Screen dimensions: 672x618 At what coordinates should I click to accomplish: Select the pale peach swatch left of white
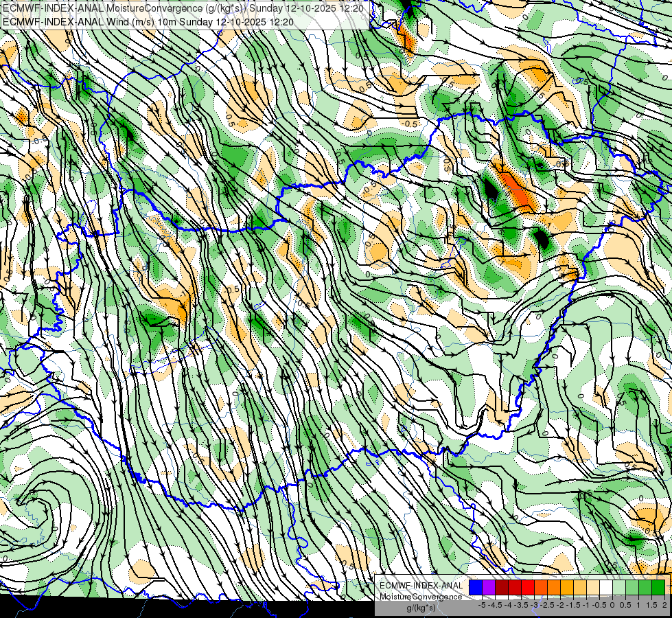(x=593, y=587)
